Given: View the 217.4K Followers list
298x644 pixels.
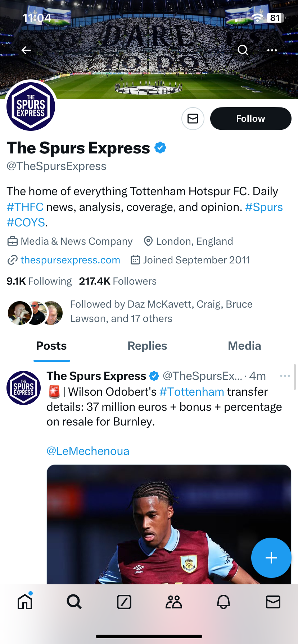Looking at the screenshot, I should click(x=118, y=281).
